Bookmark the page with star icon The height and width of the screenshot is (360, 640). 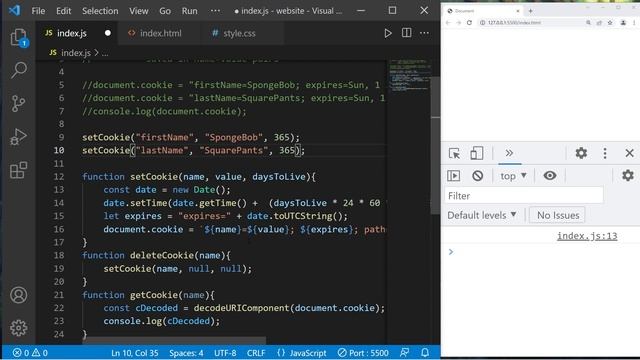(610, 23)
